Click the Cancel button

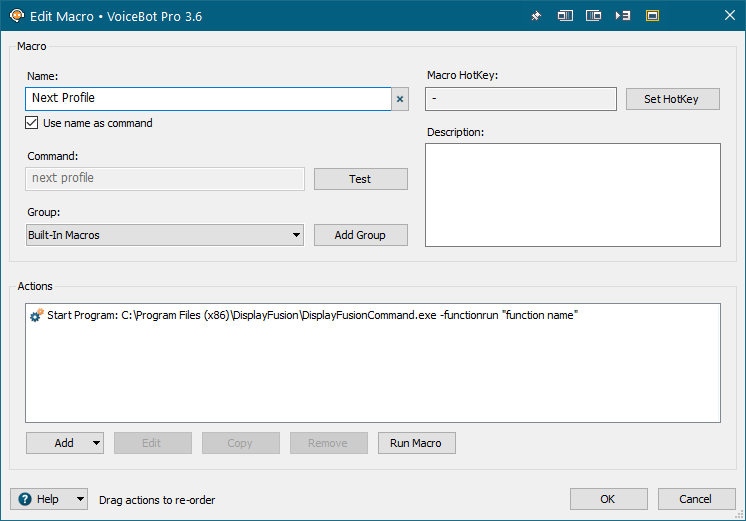tap(696, 499)
